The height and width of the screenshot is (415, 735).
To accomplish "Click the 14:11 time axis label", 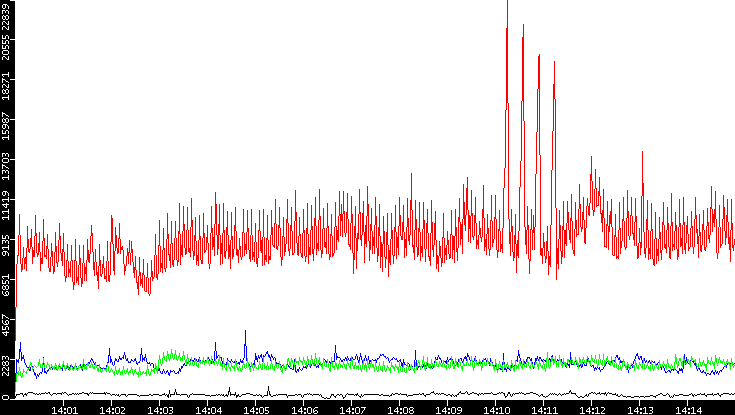I will tap(543, 410).
